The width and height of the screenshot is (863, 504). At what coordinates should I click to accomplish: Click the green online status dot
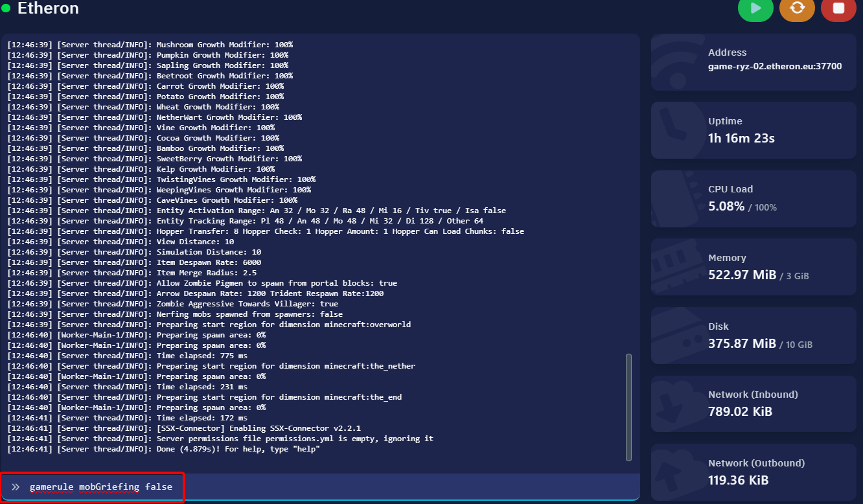(6, 8)
